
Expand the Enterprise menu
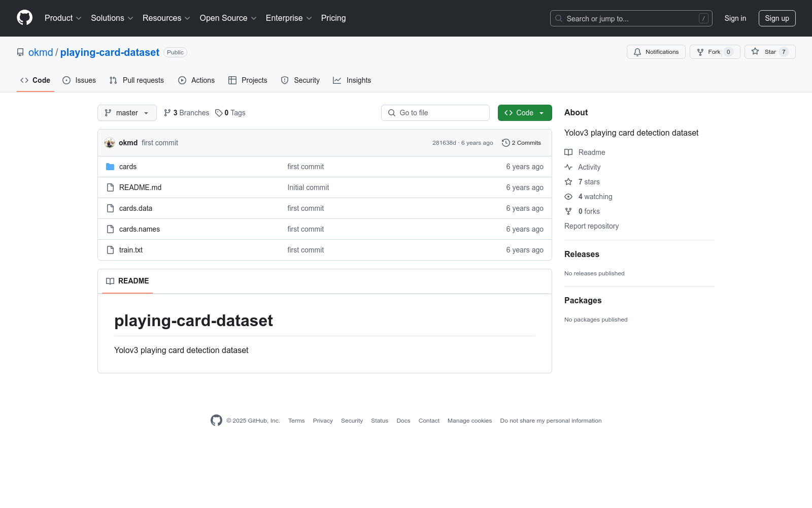click(289, 18)
